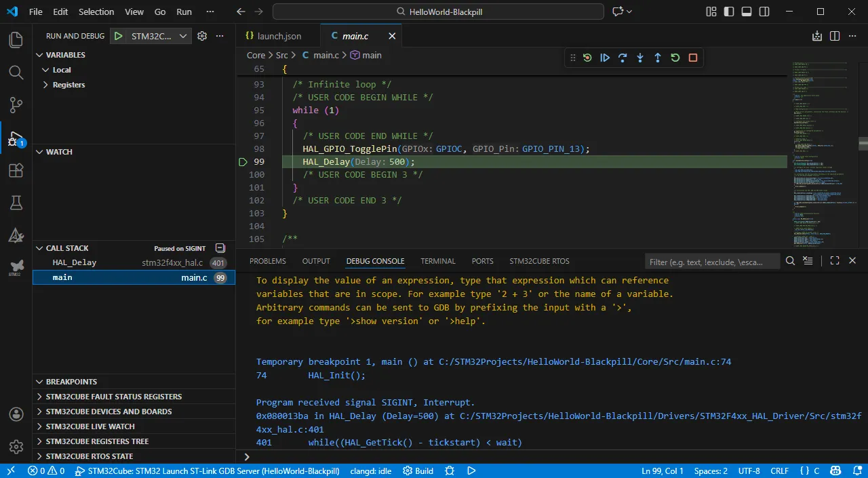Click Build in the status bar
868x478 pixels.
tap(418, 471)
